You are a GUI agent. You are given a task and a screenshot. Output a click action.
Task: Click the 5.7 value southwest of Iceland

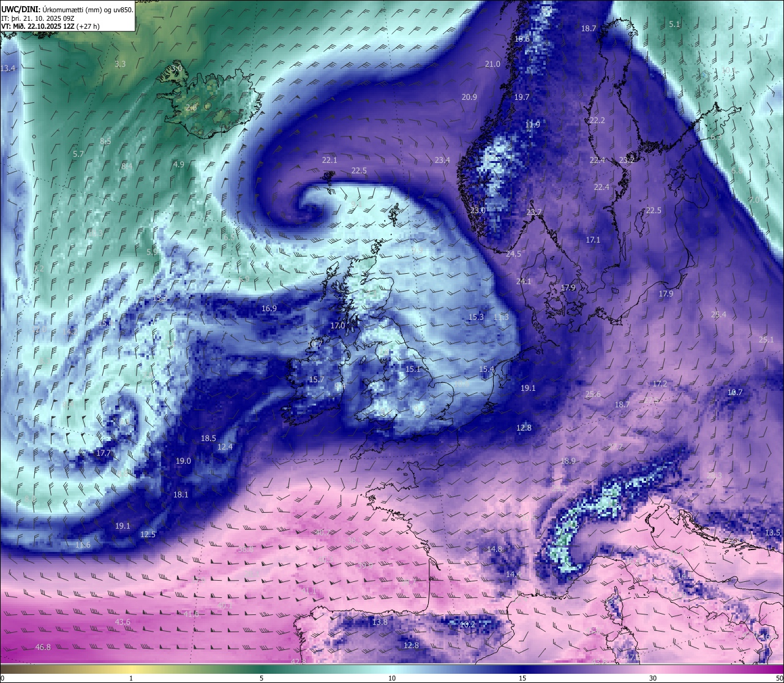78,154
